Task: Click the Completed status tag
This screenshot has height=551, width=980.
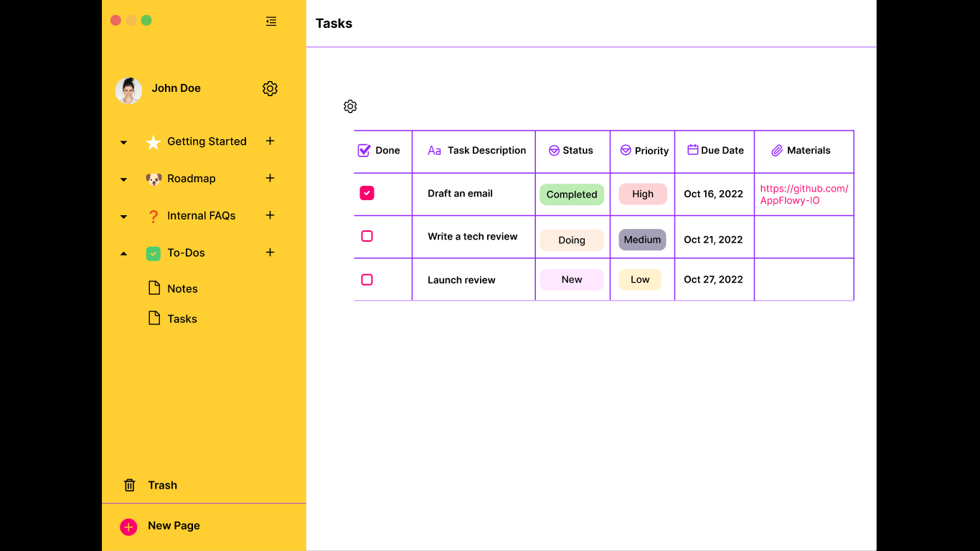Action: (572, 194)
